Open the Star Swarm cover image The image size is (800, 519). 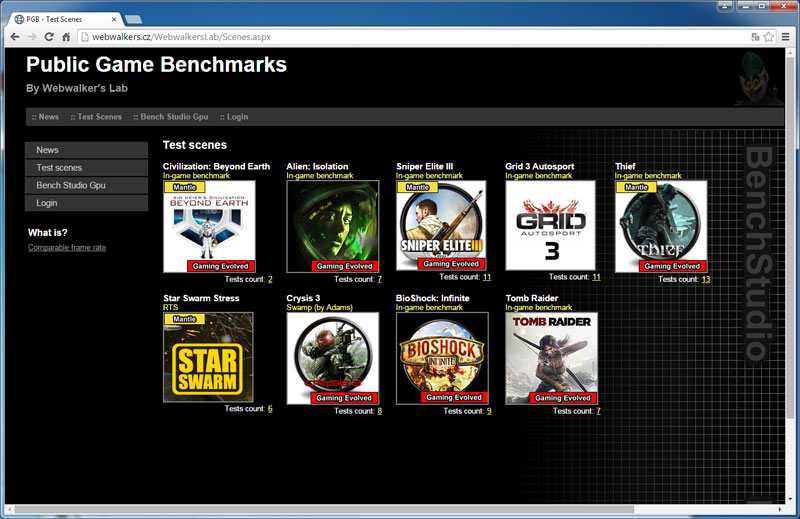pos(208,357)
